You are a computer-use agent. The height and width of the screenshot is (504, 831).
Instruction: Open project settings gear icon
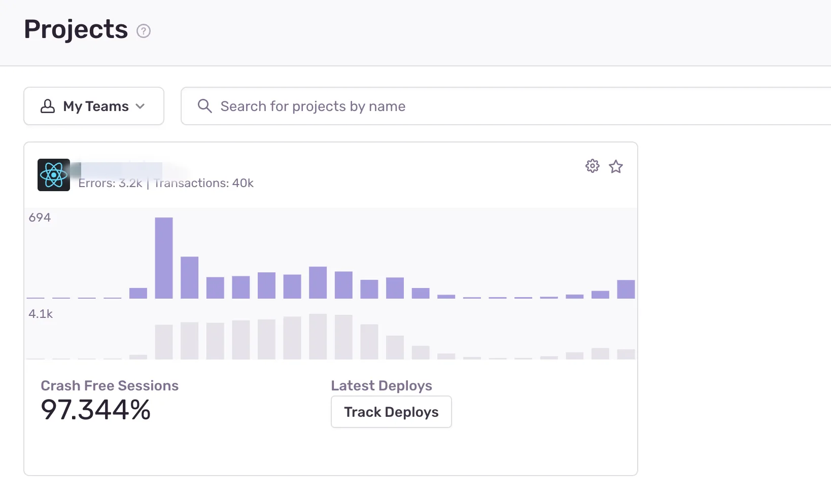point(592,166)
